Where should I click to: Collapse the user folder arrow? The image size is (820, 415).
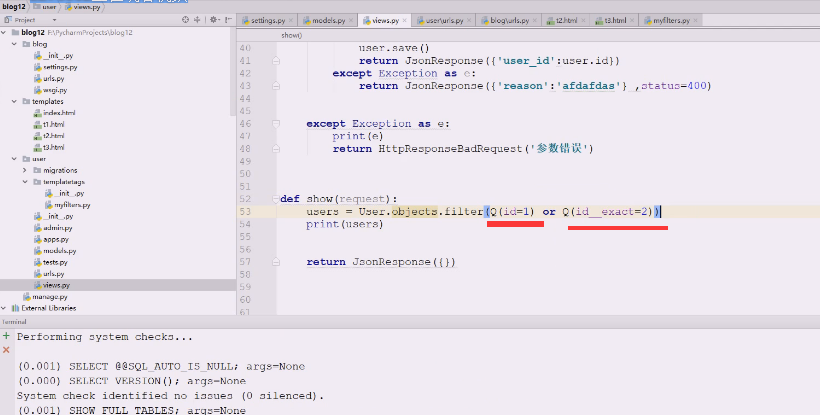coord(14,159)
